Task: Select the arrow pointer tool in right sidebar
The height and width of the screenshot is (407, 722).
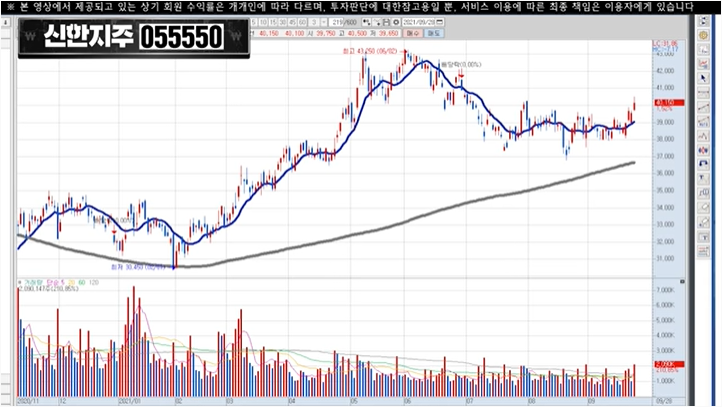Action: click(x=703, y=78)
